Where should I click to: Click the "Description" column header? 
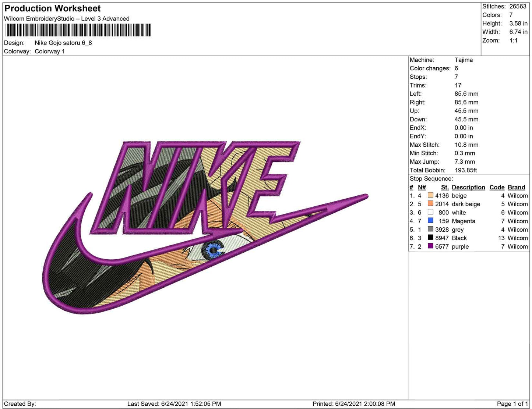pyautogui.click(x=468, y=187)
